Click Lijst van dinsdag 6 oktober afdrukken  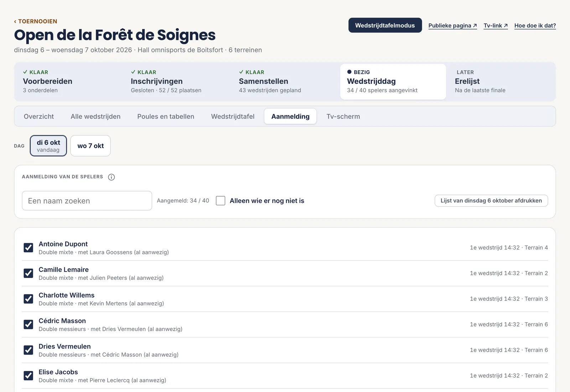[x=491, y=201]
